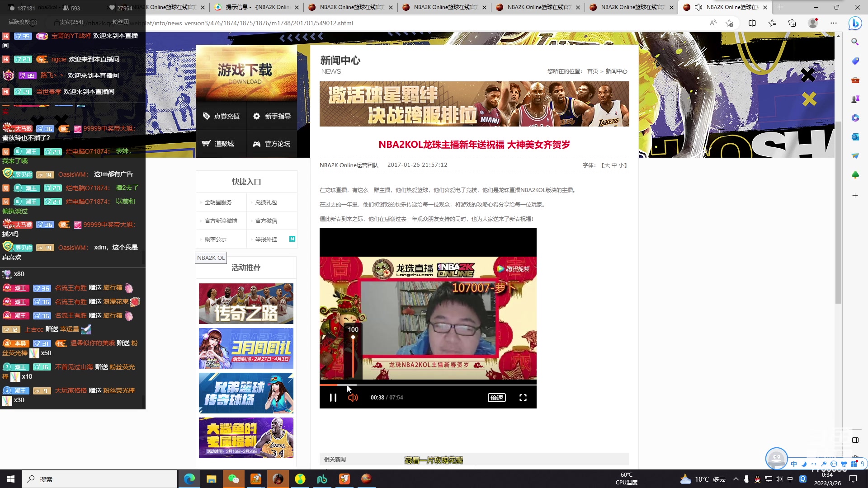Open the Edge sidebar shopping tag icon
This screenshot has width=868, height=488.
(x=855, y=61)
